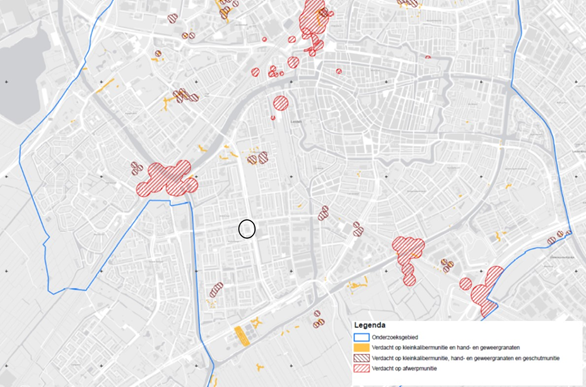Click the single large red hatched circle near Leiden
The image size is (586, 387).
point(281,103)
